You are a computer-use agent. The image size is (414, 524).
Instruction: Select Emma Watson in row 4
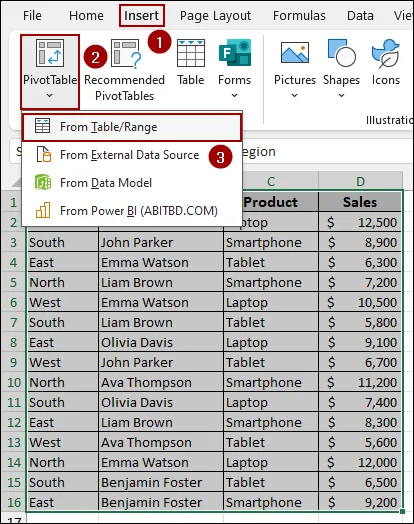(161, 262)
